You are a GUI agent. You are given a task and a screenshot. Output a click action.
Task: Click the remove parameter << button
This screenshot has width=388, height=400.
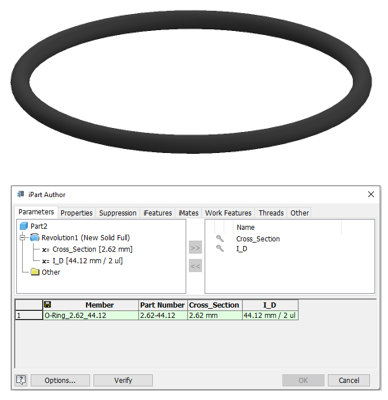tap(195, 266)
